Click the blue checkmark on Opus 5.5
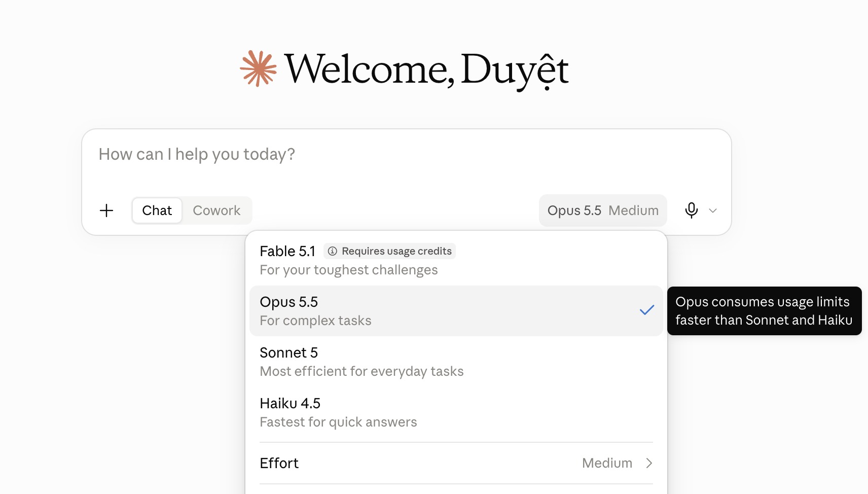This screenshot has width=868, height=494. pyautogui.click(x=647, y=310)
